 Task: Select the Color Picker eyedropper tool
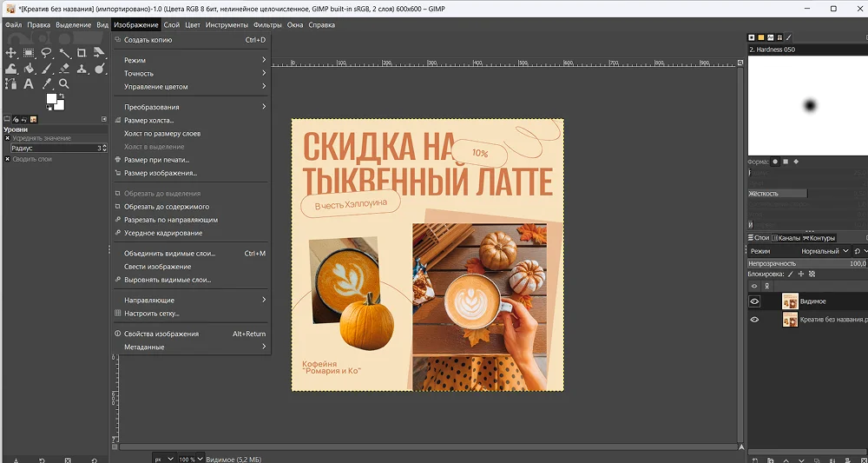click(47, 84)
